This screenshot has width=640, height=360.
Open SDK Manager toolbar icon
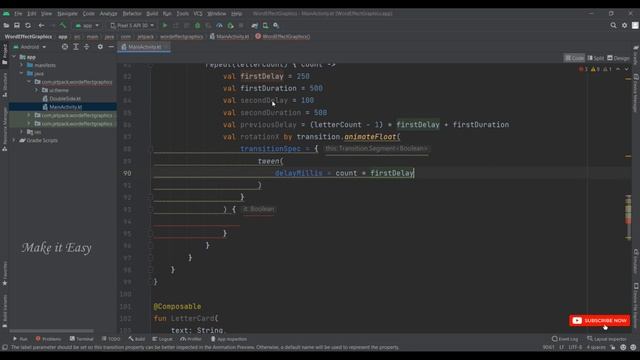pyautogui.click(x=276, y=25)
